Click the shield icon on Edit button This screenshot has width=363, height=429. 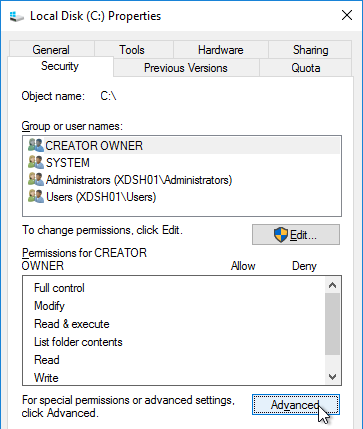[x=281, y=235]
